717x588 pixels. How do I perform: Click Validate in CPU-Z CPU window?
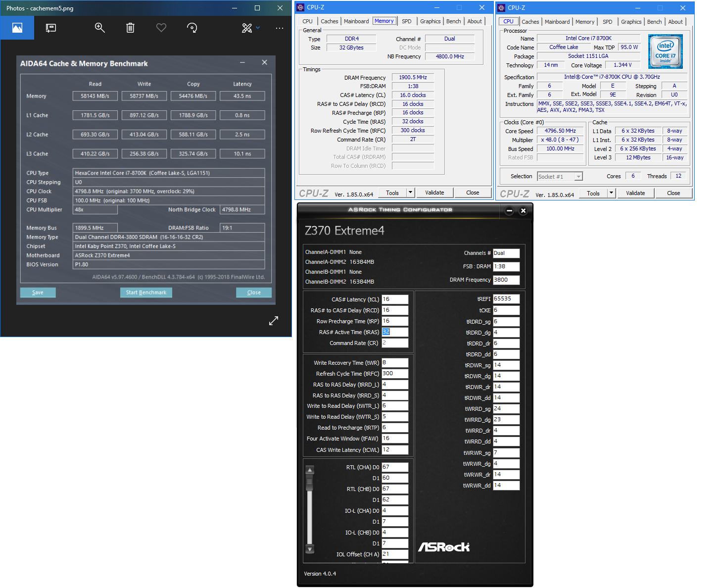(635, 193)
